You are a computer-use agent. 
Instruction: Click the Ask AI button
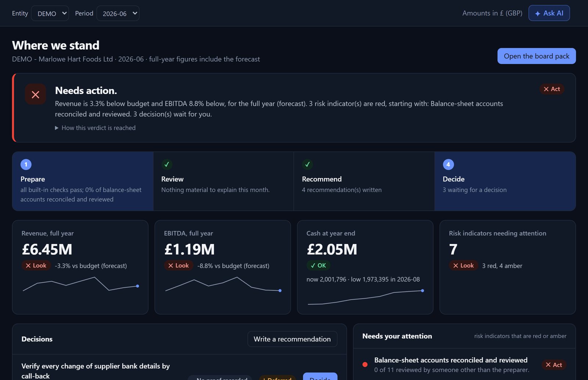tap(549, 13)
